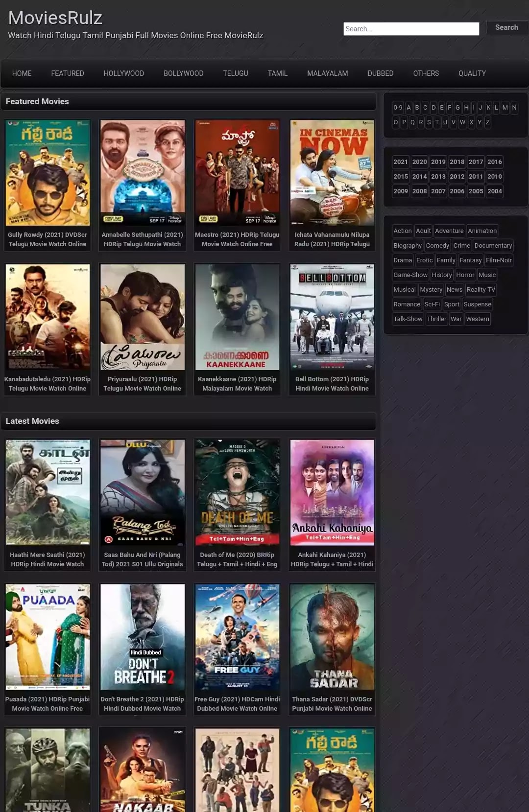The height and width of the screenshot is (812, 529).
Task: Select the Sci-Fi genre tag
Action: coord(432,304)
